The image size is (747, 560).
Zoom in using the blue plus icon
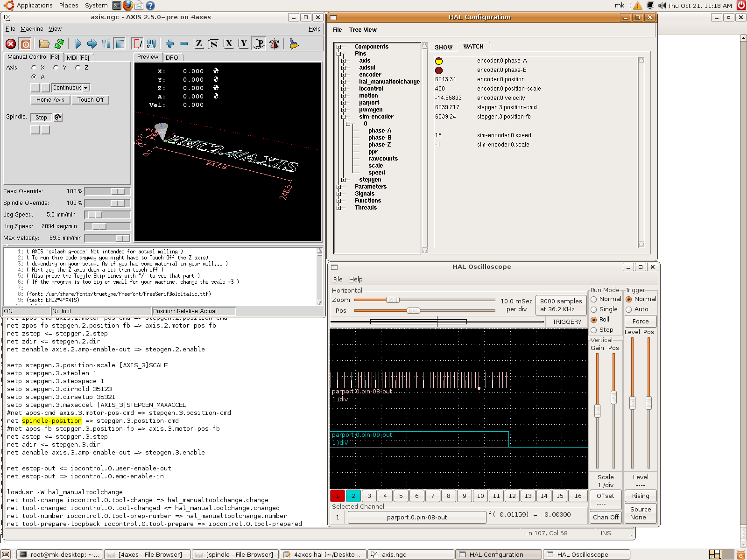(169, 44)
